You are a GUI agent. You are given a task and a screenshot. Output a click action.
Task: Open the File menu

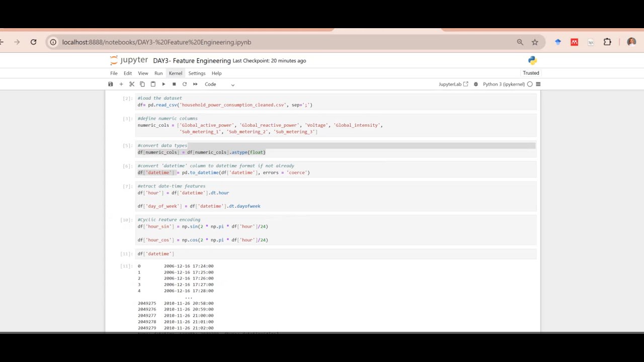tap(114, 73)
